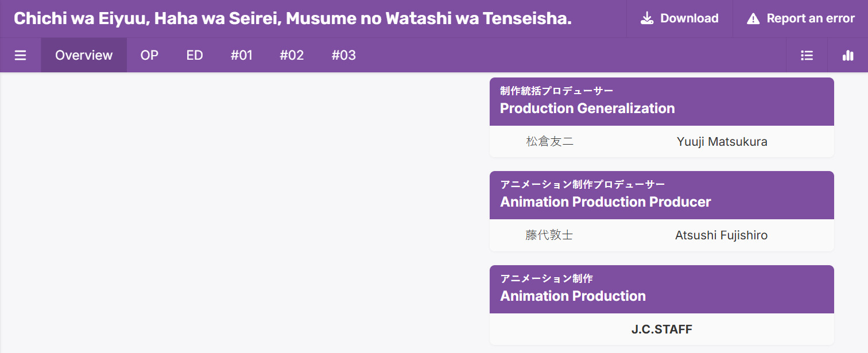Screen dimensions: 868x353
Task: Click the Japanese name 松倉友二
Action: click(x=549, y=142)
